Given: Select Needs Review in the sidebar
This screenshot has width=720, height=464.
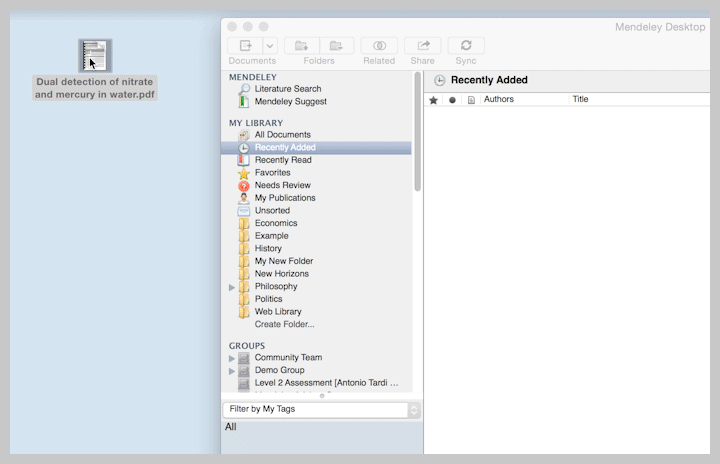Looking at the screenshot, I should pos(283,185).
